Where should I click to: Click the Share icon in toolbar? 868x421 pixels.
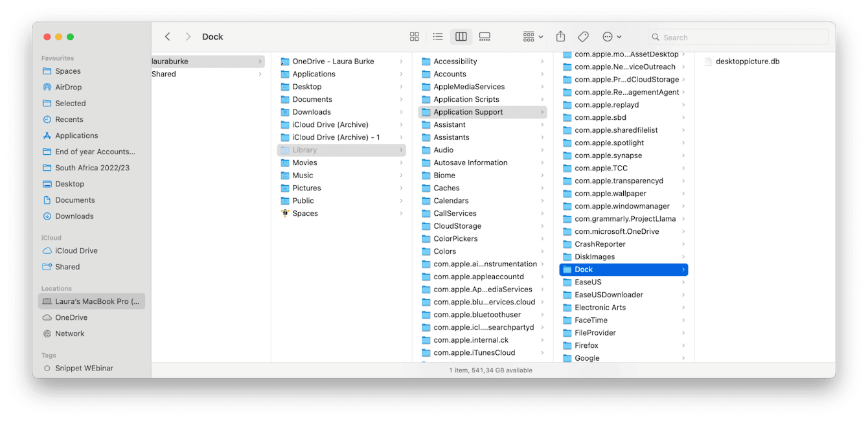pos(561,37)
